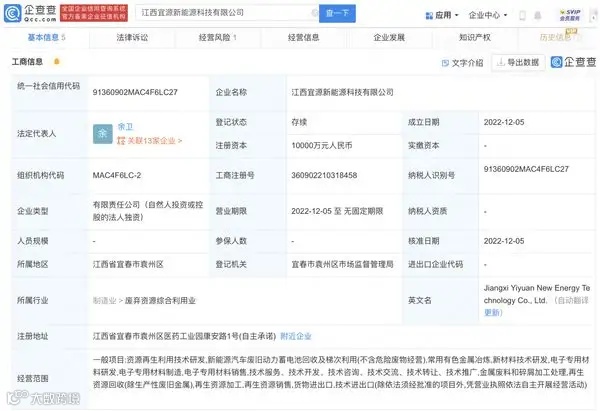Click the apps grid icon beside 应用
This screenshot has height=411, width=600.
click(x=429, y=15)
